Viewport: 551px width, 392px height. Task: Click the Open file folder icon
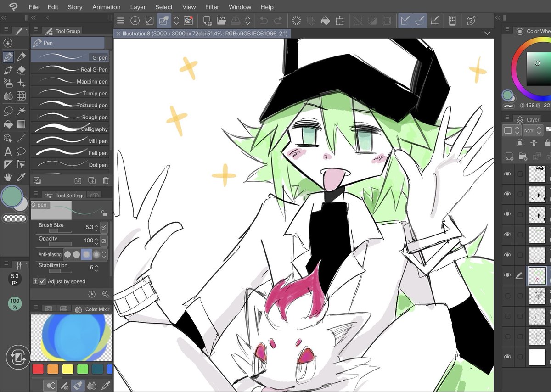point(221,21)
